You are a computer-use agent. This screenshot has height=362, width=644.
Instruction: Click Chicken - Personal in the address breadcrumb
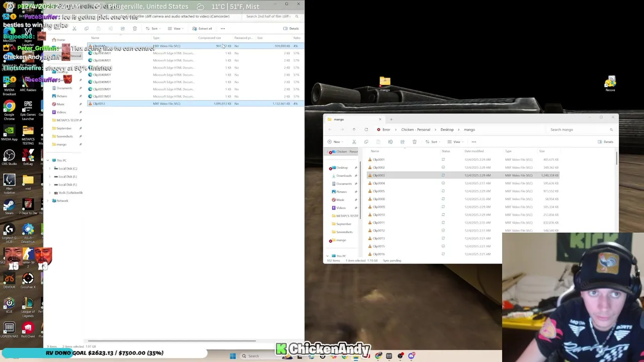pyautogui.click(x=416, y=130)
